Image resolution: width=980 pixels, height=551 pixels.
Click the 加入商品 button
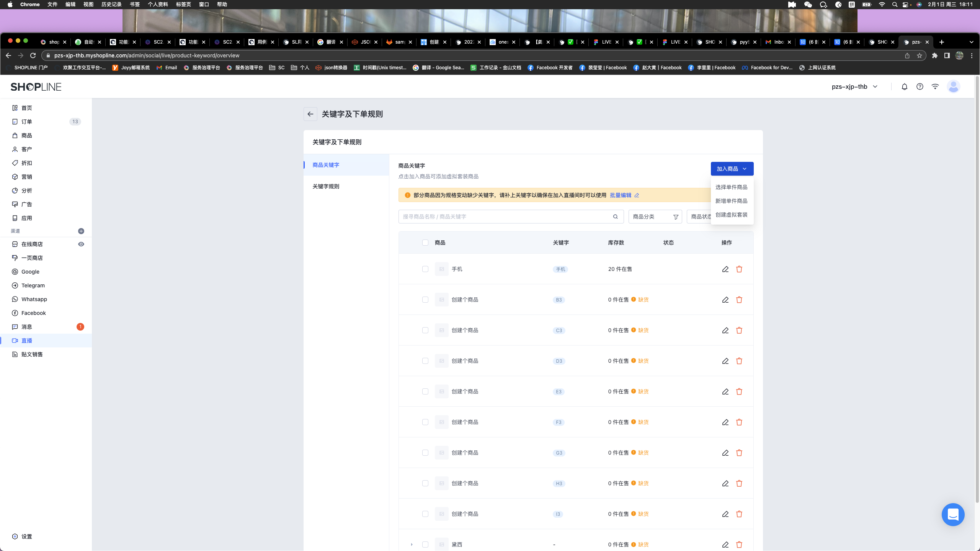point(732,169)
